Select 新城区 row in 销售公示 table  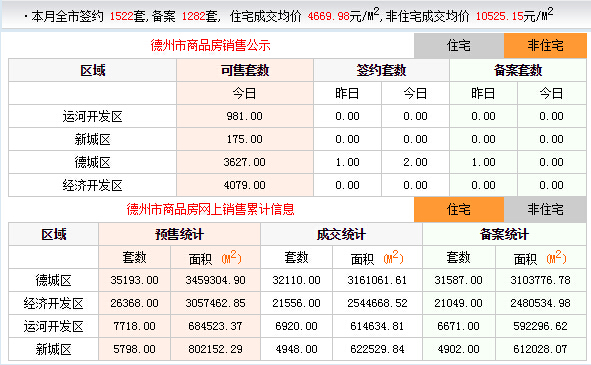297,139
